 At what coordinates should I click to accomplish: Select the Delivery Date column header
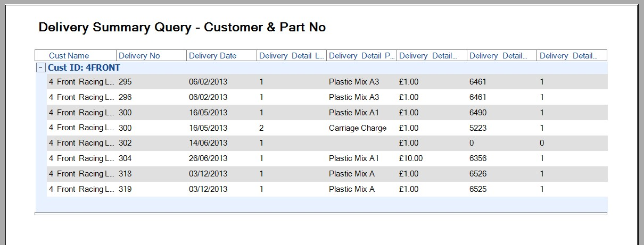click(213, 56)
